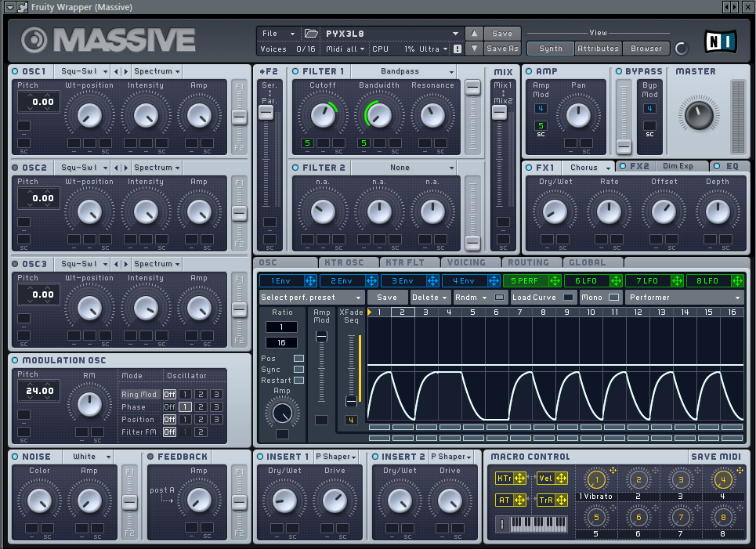The image size is (756, 549).
Task: Grab the 1 Env modulation crosshair handle
Action: coord(310,280)
